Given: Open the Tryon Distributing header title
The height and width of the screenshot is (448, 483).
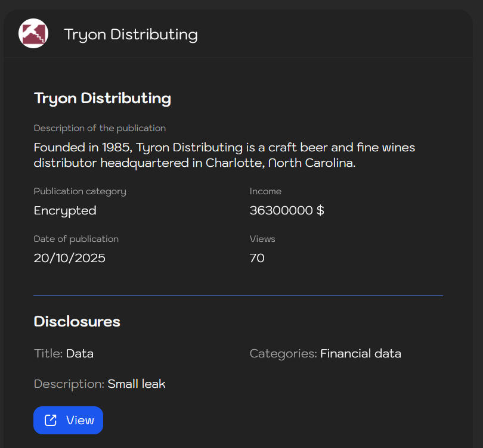Looking at the screenshot, I should pos(131,34).
